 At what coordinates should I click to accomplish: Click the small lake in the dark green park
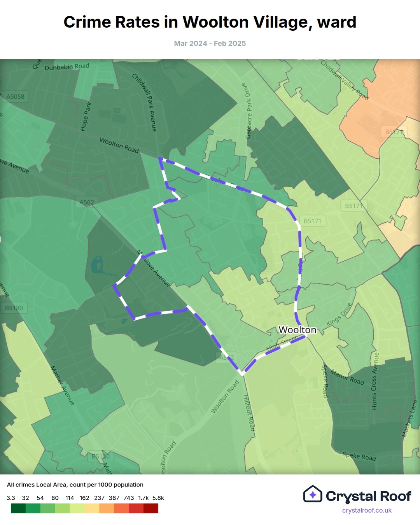[97, 265]
